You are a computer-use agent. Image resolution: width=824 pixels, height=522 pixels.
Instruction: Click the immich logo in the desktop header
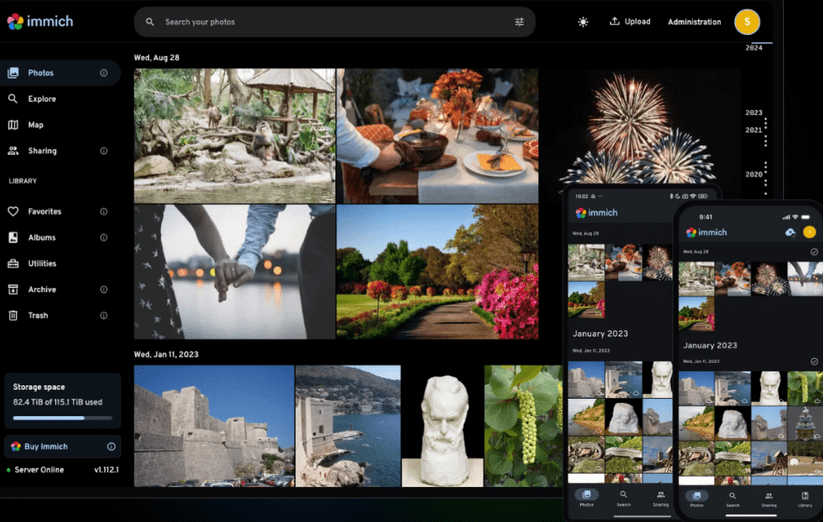point(40,22)
